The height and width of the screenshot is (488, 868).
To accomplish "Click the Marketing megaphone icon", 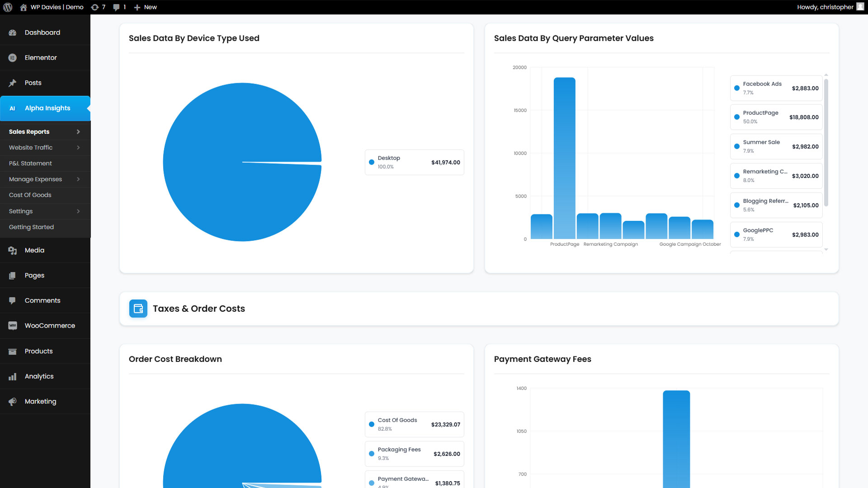I will (13, 402).
